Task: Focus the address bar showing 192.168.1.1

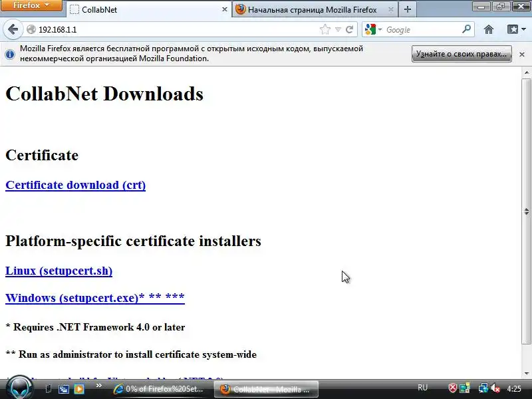Action: click(176, 29)
